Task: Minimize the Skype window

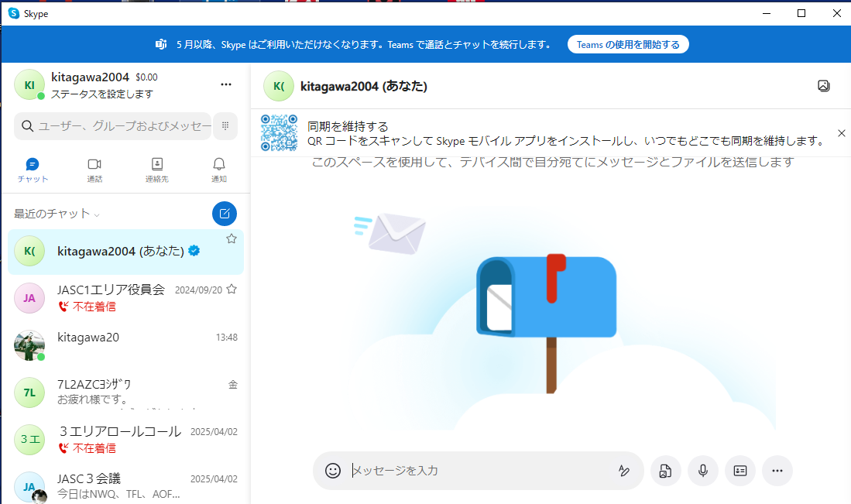Action: coord(767,14)
